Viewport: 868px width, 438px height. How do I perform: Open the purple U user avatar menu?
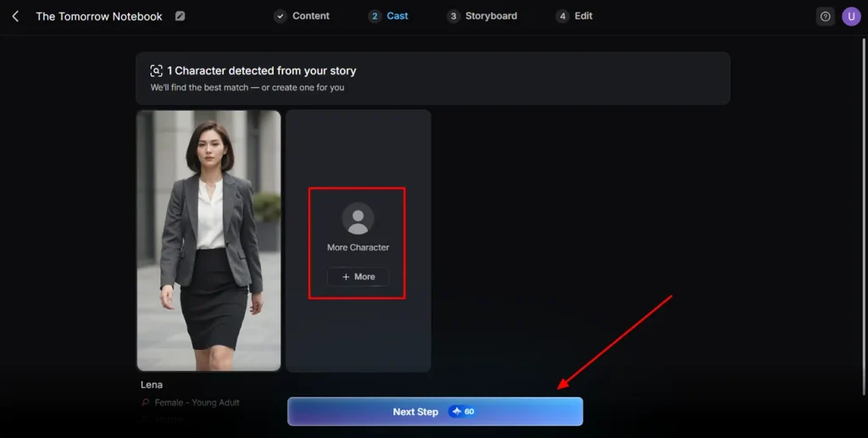[x=851, y=17]
